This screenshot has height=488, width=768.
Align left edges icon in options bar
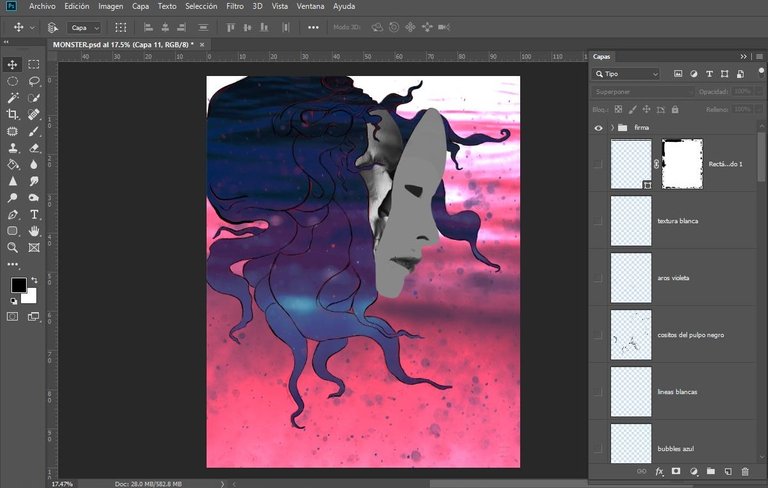[x=148, y=27]
